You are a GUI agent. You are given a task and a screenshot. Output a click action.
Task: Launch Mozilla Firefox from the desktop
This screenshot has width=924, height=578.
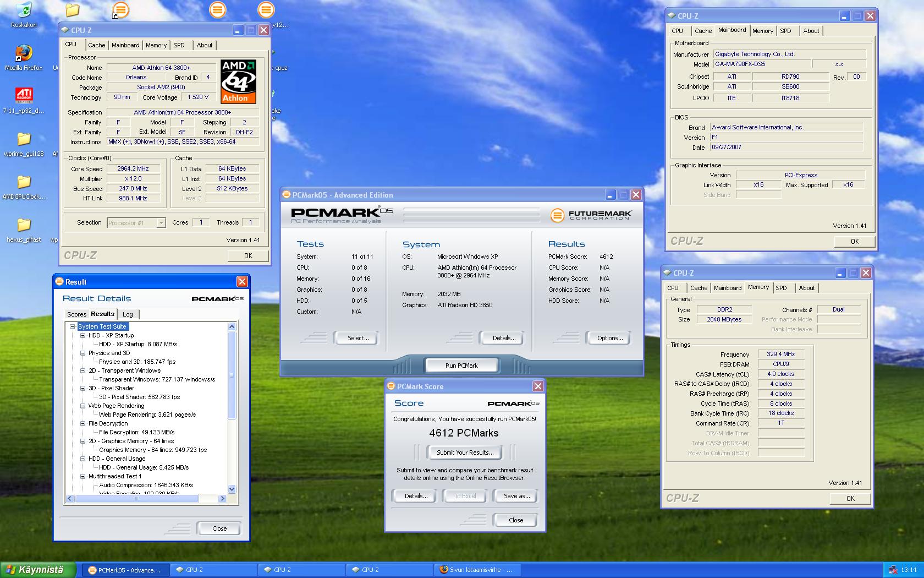click(x=24, y=53)
